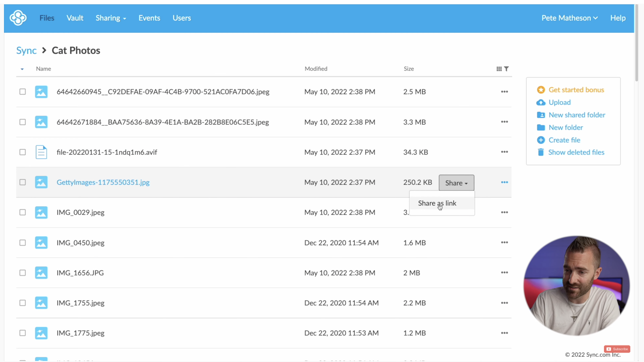Click the New shared folder icon

(x=541, y=115)
